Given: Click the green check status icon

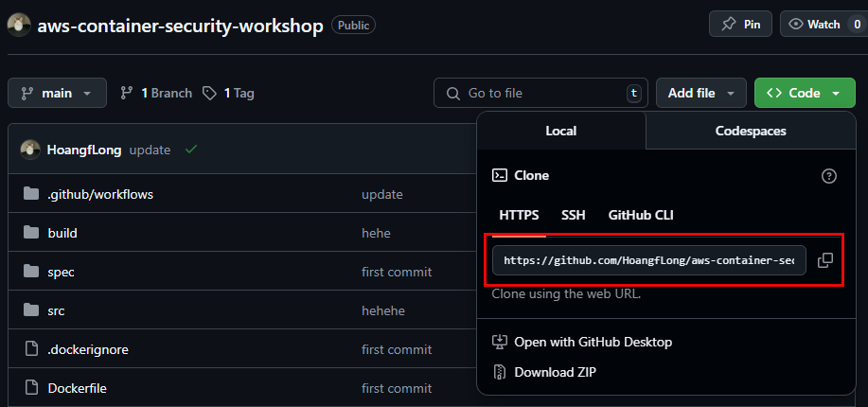Looking at the screenshot, I should [191, 149].
